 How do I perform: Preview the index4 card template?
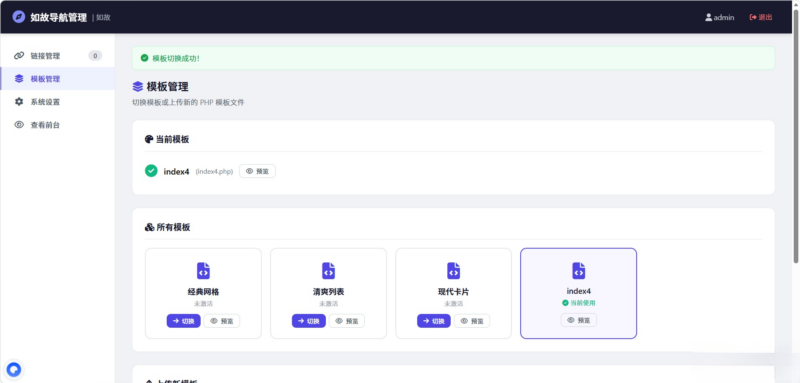pyautogui.click(x=579, y=320)
